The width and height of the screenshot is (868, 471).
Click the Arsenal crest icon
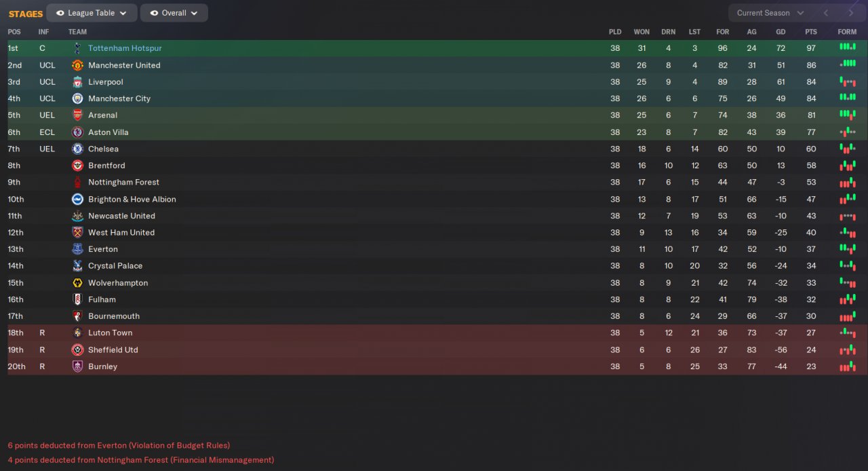77,115
